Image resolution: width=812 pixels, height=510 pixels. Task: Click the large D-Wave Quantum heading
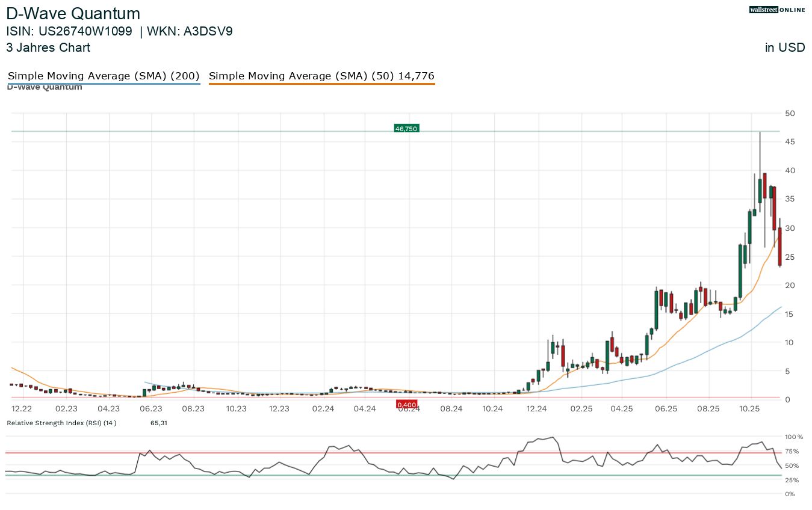(x=73, y=14)
